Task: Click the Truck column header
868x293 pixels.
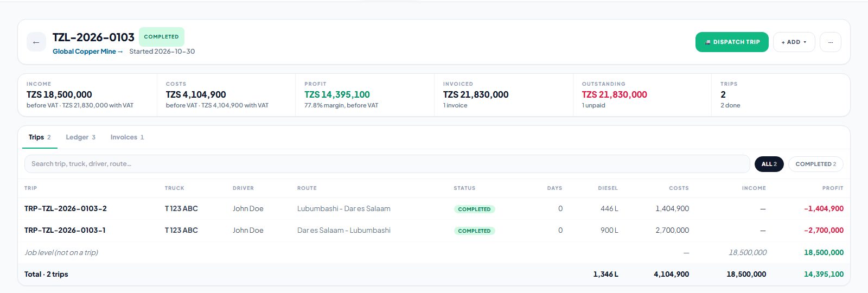Action: pos(175,188)
